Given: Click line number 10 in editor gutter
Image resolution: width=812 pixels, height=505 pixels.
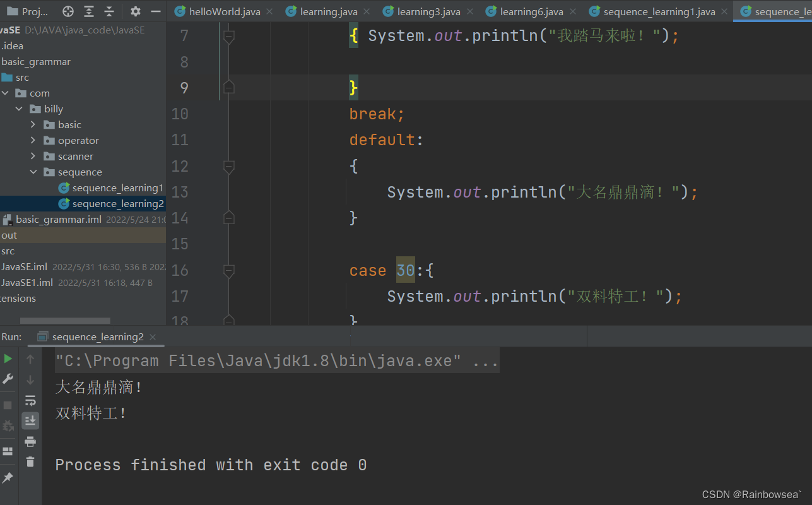Looking at the screenshot, I should pyautogui.click(x=180, y=114).
